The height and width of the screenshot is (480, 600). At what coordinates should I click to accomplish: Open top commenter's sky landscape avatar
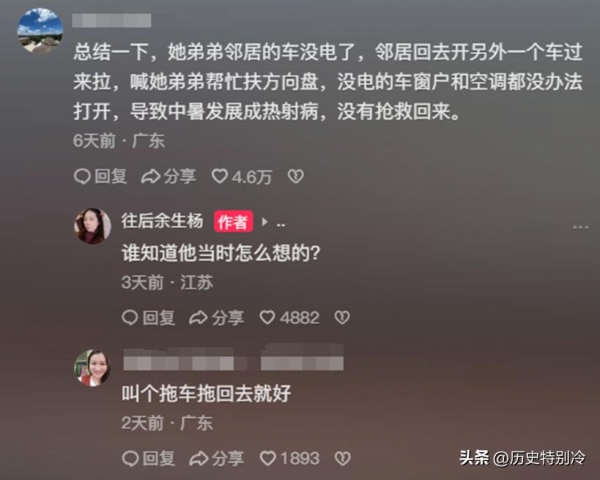coord(40,30)
